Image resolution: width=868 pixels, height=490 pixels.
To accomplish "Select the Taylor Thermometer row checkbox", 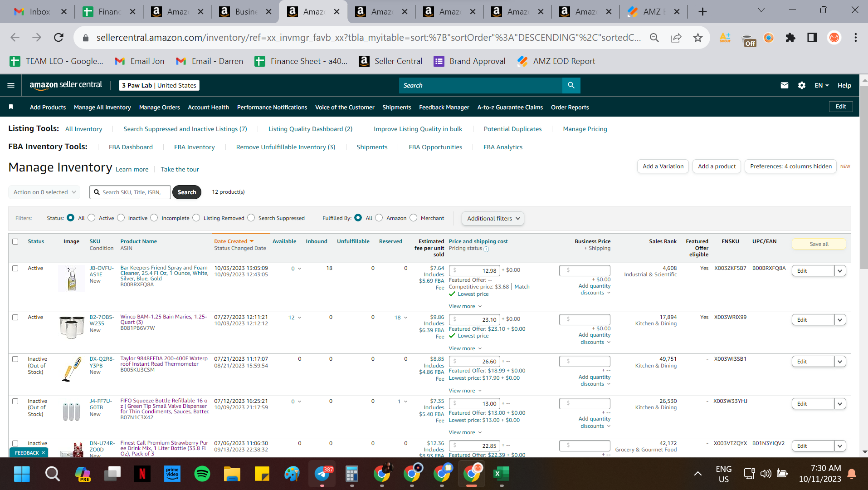I will (15, 359).
